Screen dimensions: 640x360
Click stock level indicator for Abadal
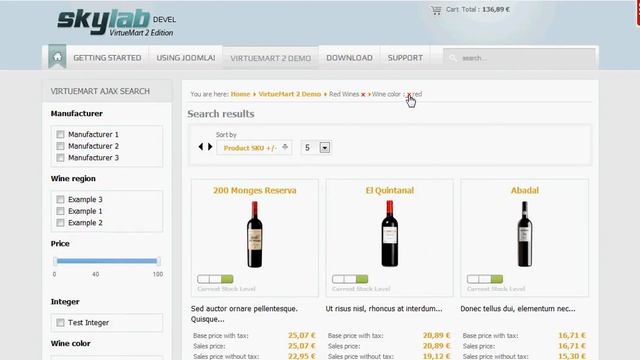484,279
